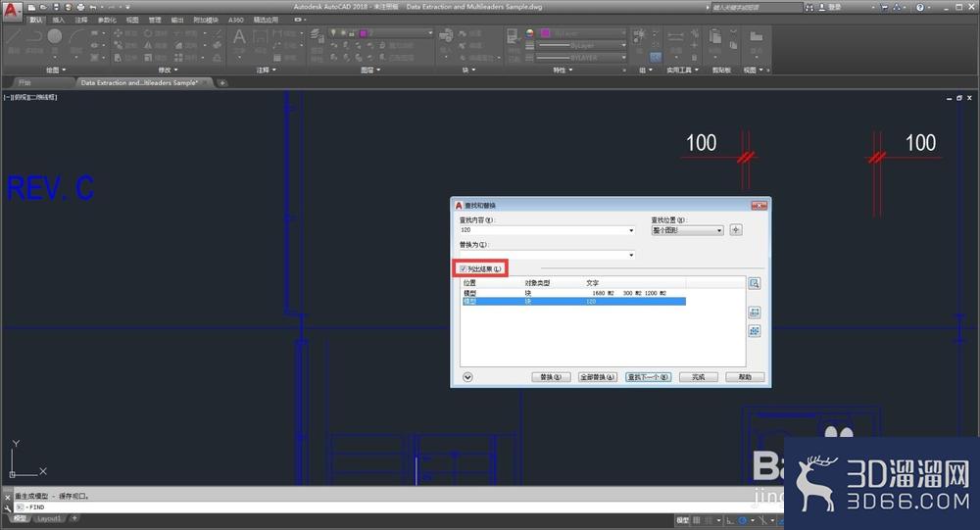
Task: Select result row containing 1680 300 1200
Action: pyautogui.click(x=573, y=293)
